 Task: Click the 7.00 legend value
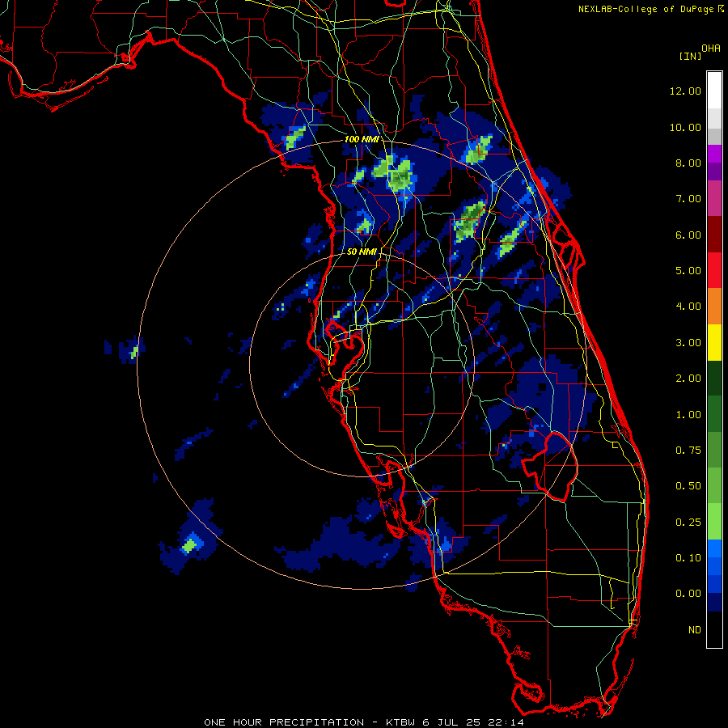688,199
